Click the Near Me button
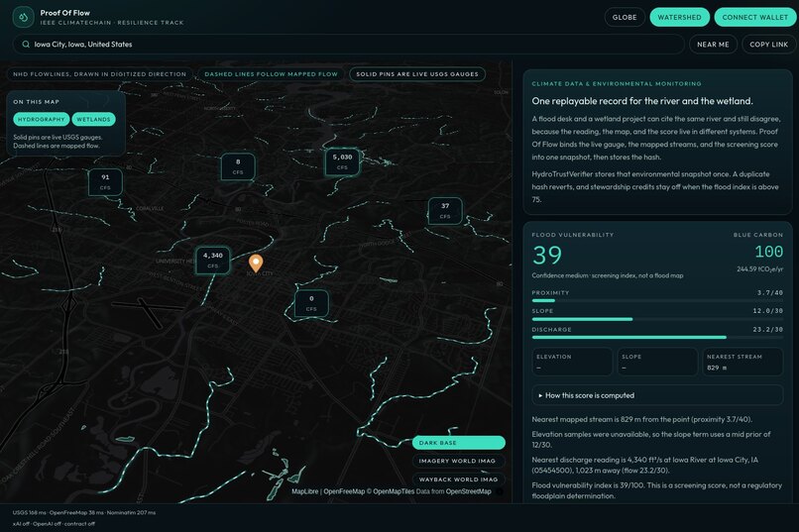Image resolution: width=799 pixels, height=532 pixels. [x=713, y=45]
